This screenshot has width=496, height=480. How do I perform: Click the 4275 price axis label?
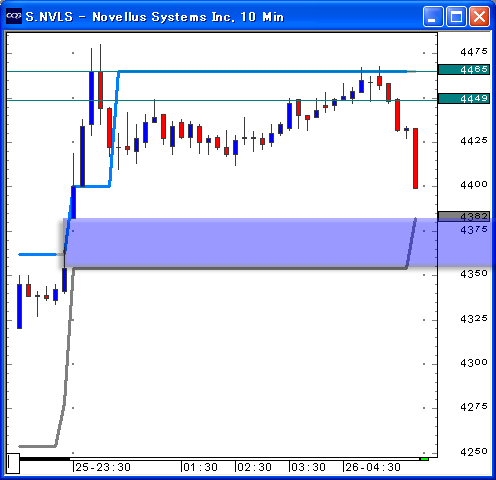[474, 407]
